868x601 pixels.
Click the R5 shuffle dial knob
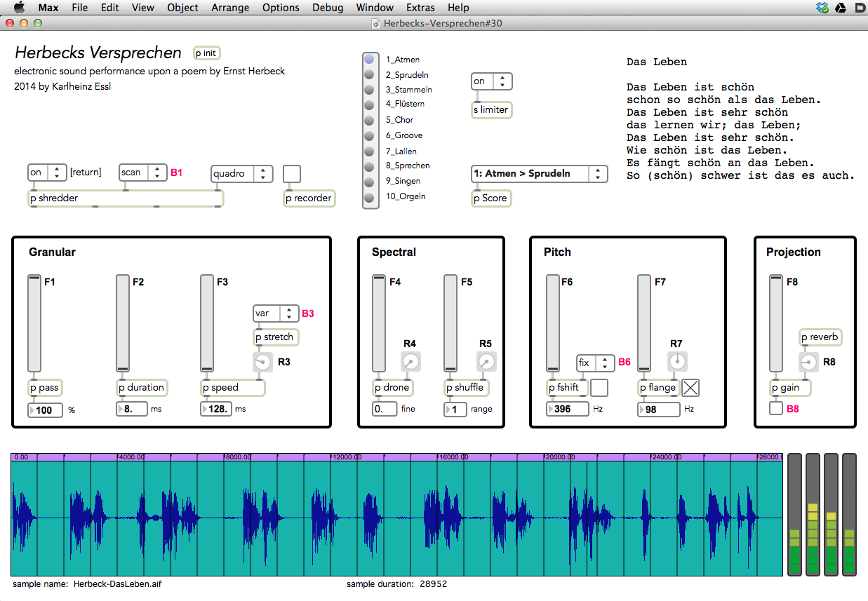pyautogui.click(x=486, y=362)
